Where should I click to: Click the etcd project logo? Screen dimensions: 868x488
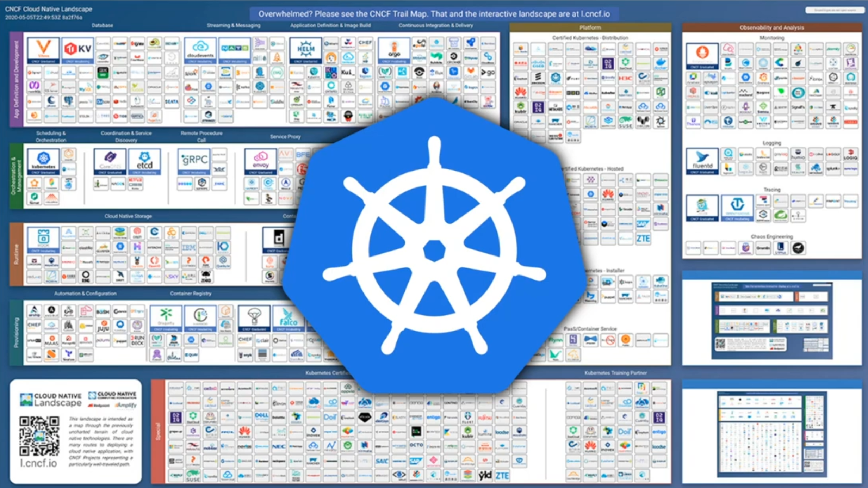[144, 161]
